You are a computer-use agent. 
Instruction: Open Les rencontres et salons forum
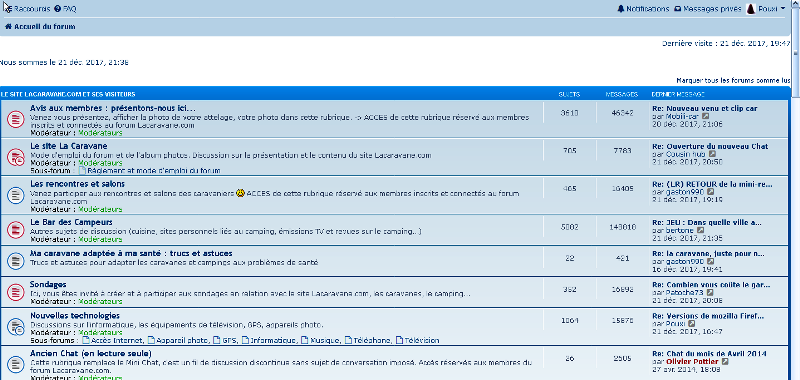[78, 184]
